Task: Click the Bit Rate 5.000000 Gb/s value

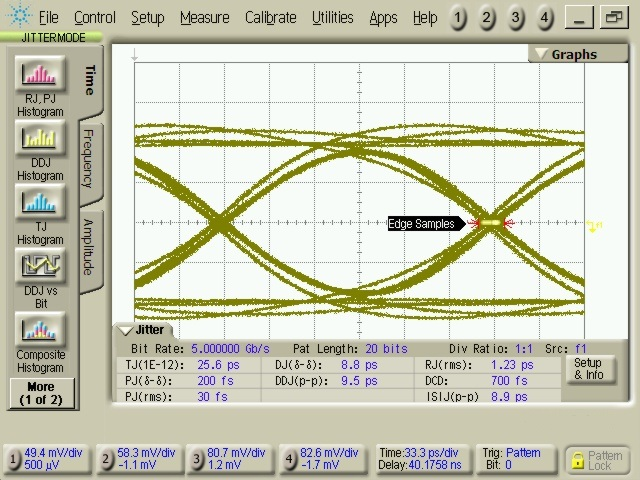Action: coord(231,349)
